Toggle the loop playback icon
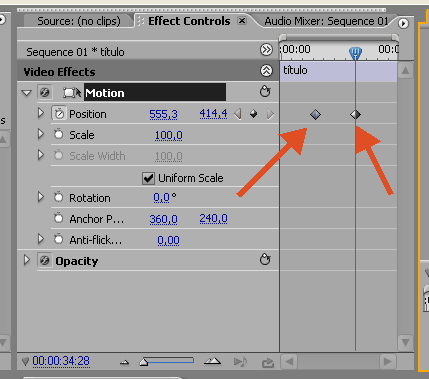The height and width of the screenshot is (379, 429). tap(268, 362)
